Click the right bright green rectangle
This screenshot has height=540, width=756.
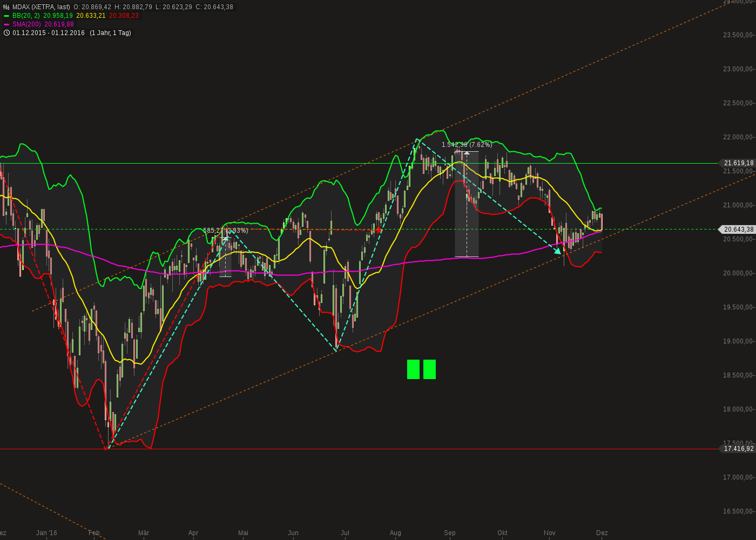(430, 369)
